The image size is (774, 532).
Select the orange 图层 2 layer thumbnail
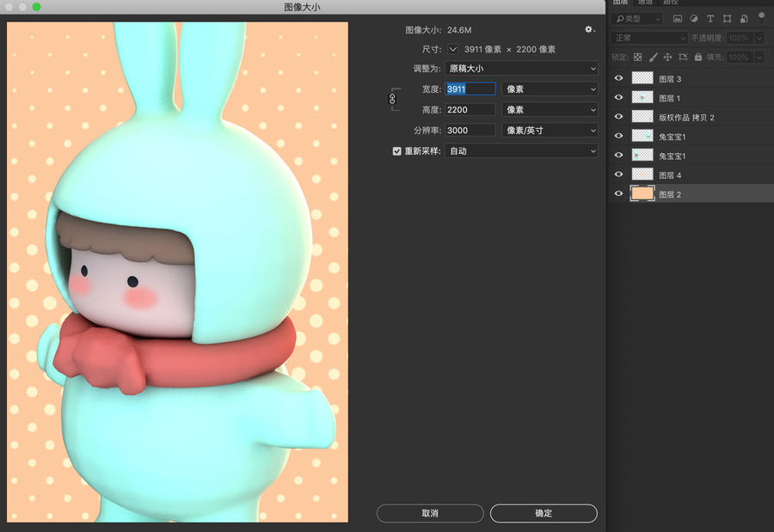tap(642, 193)
